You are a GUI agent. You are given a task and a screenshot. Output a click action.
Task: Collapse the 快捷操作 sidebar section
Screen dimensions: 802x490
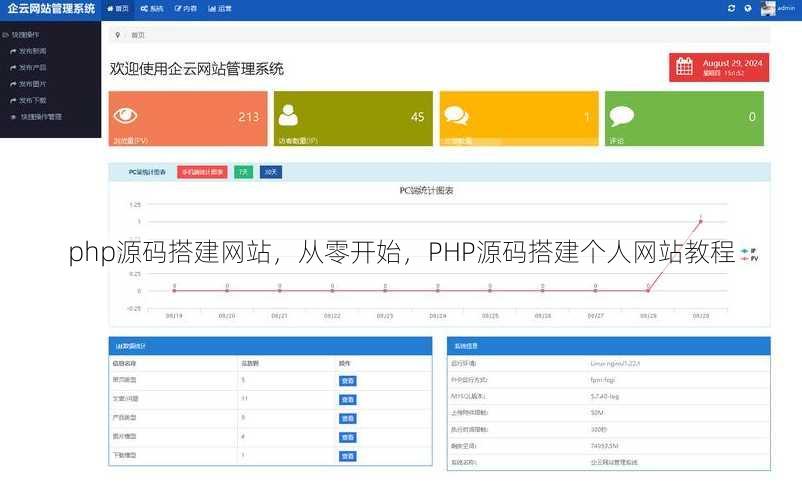click(20, 35)
